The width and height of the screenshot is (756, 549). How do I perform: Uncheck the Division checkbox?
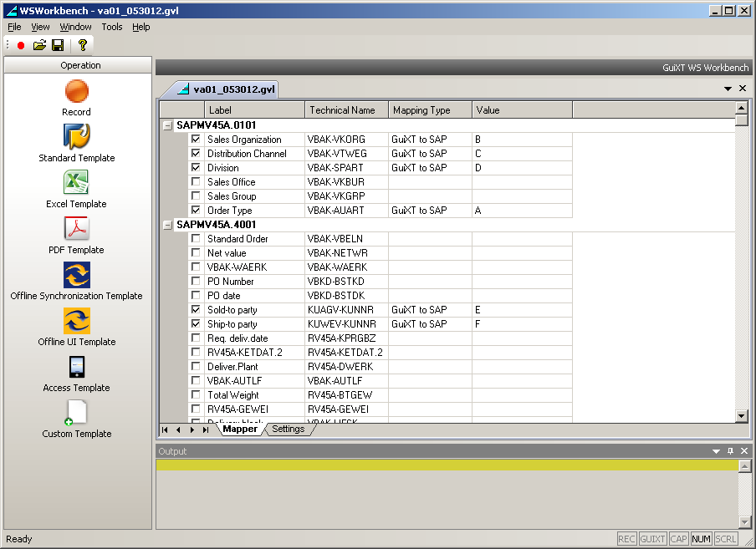click(196, 168)
